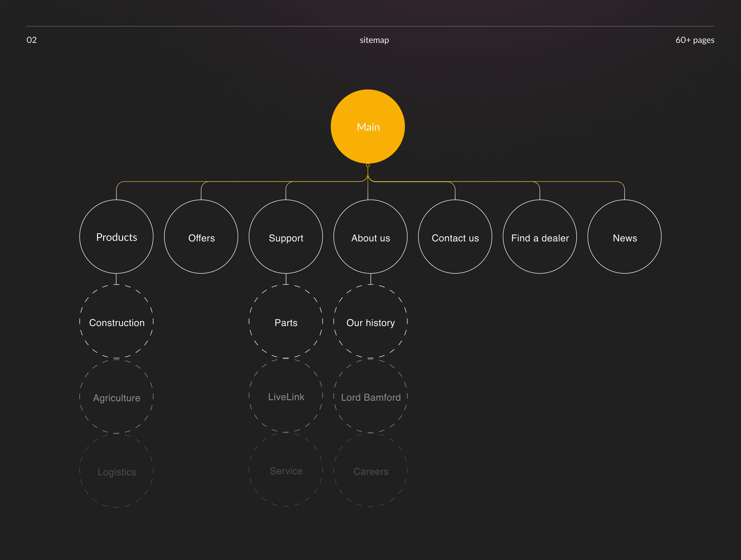Click the Parts dashed circle

coord(286,322)
